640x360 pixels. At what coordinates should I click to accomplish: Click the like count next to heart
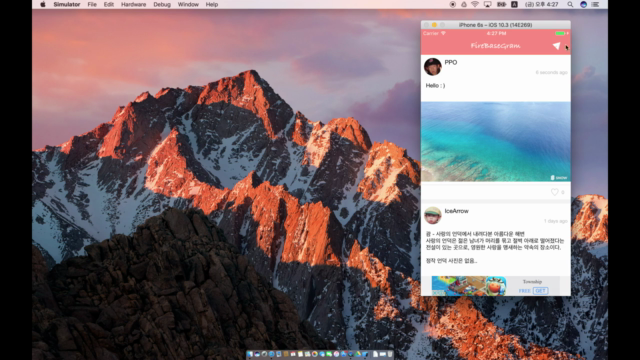pyautogui.click(x=563, y=192)
